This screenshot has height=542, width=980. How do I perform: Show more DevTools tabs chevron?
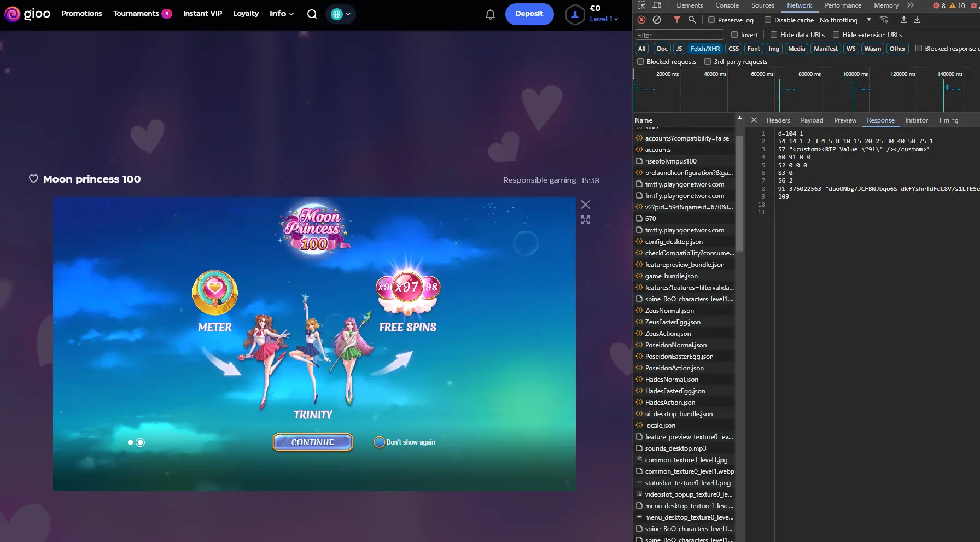tap(910, 5)
